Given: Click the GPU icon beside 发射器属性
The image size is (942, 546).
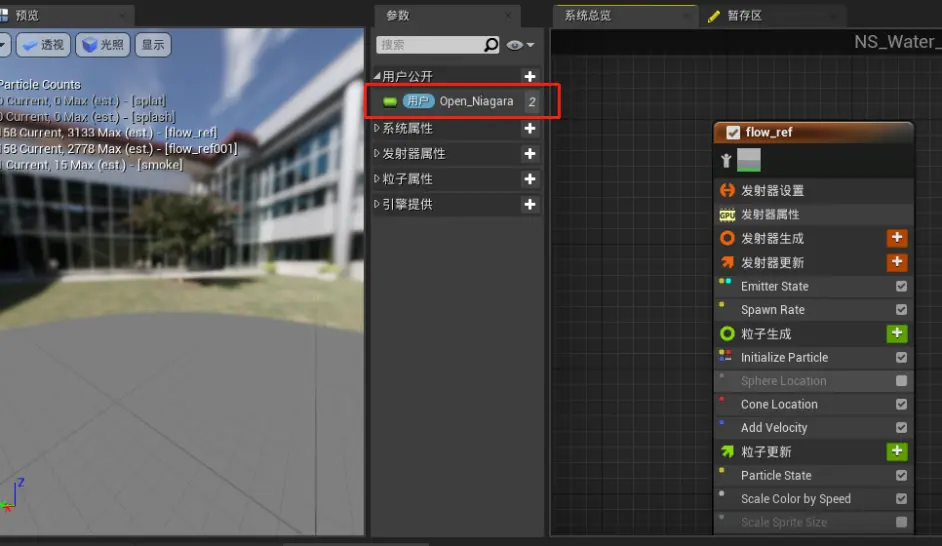Looking at the screenshot, I should point(727,214).
